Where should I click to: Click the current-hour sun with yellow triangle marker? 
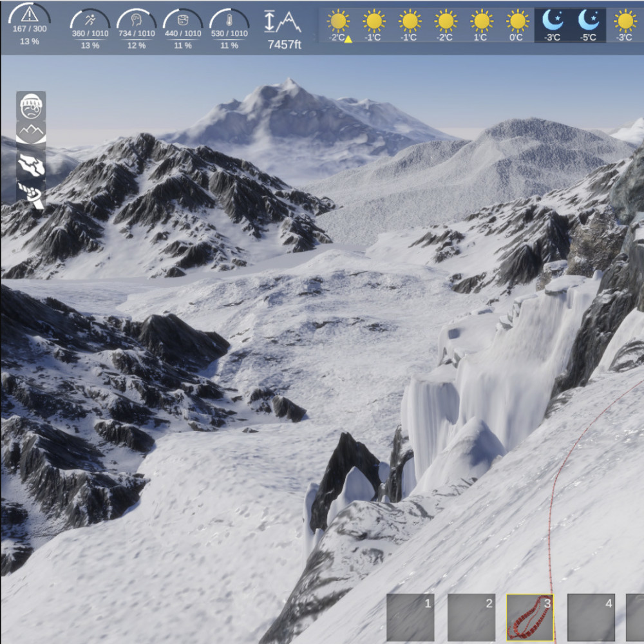339,21
